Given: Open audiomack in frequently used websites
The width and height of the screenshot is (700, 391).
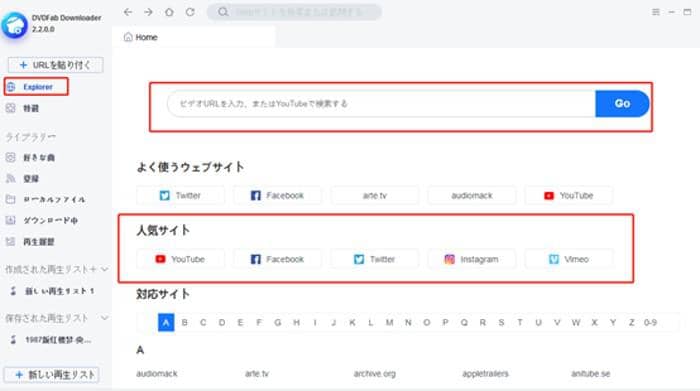Looking at the screenshot, I should coord(472,196).
